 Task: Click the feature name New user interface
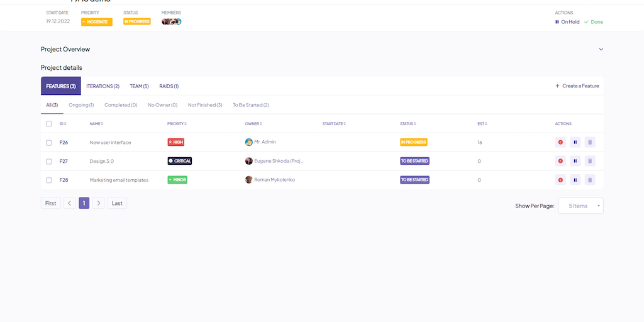coord(110,143)
